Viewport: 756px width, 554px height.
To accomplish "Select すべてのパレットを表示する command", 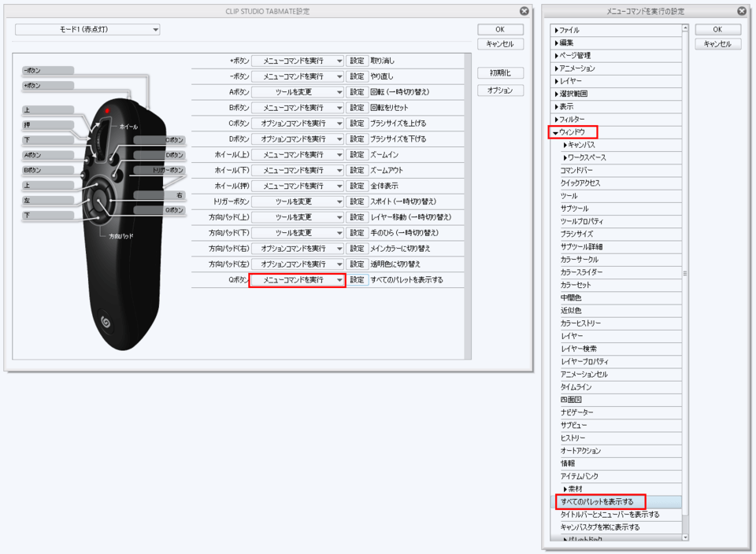I will click(616, 502).
